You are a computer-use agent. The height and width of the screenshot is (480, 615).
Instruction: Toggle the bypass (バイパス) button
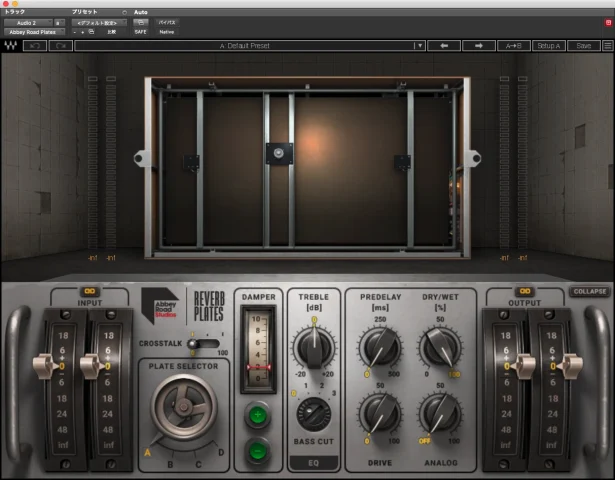tap(167, 23)
